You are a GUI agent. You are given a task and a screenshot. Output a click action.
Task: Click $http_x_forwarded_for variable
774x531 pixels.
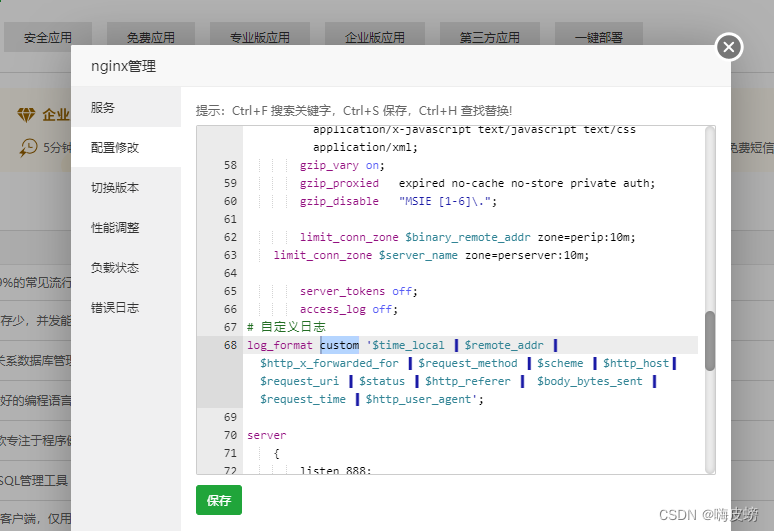point(329,364)
